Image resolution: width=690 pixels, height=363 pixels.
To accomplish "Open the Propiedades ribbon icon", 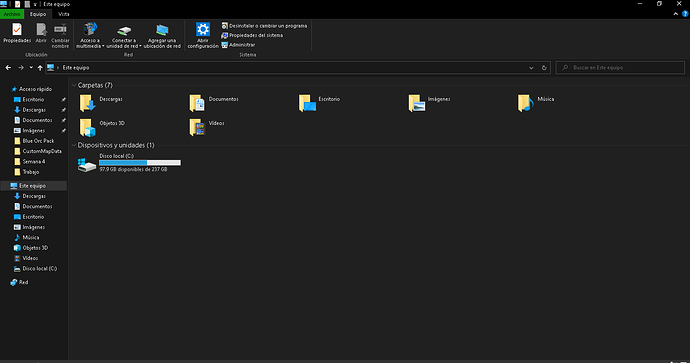I will point(17,29).
